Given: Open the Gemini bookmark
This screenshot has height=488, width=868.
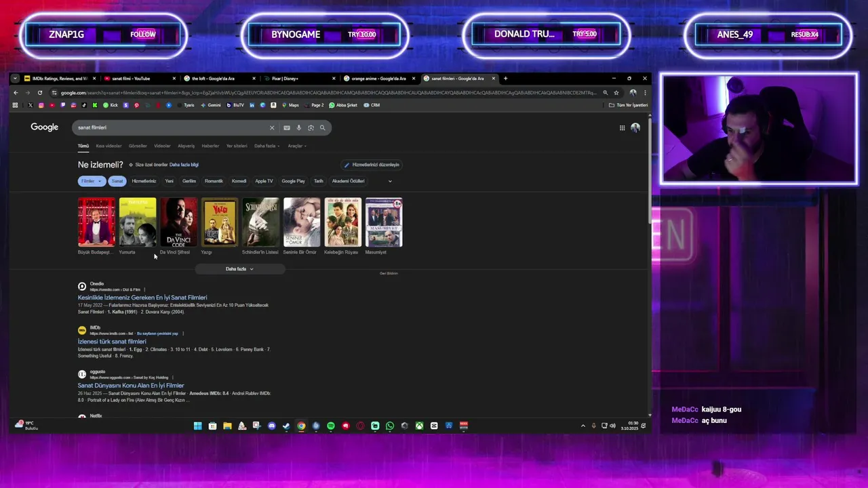Looking at the screenshot, I should 210,105.
